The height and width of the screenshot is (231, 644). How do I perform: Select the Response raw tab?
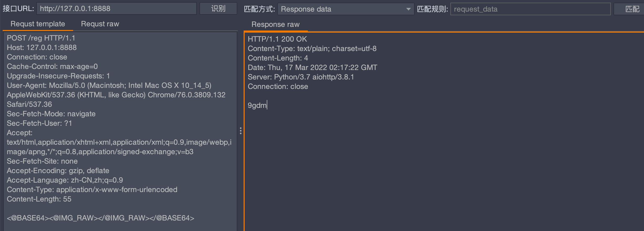coord(275,24)
